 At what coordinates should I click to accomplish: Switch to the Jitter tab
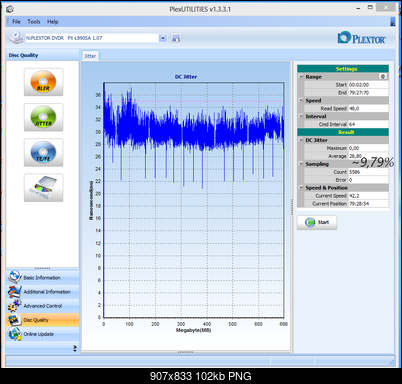point(90,56)
